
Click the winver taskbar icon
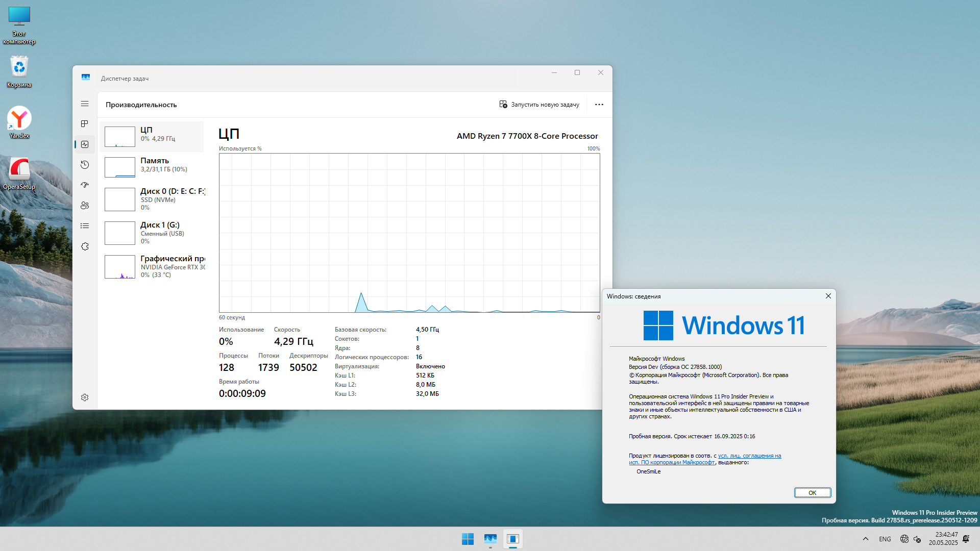513,539
